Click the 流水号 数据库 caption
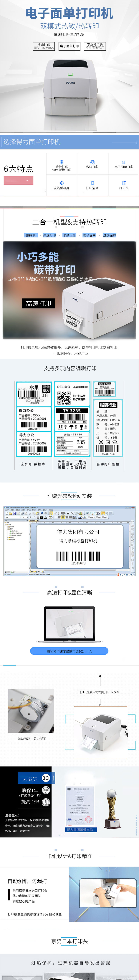The width and height of the screenshot is (139, 980). pyautogui.click(x=33, y=464)
